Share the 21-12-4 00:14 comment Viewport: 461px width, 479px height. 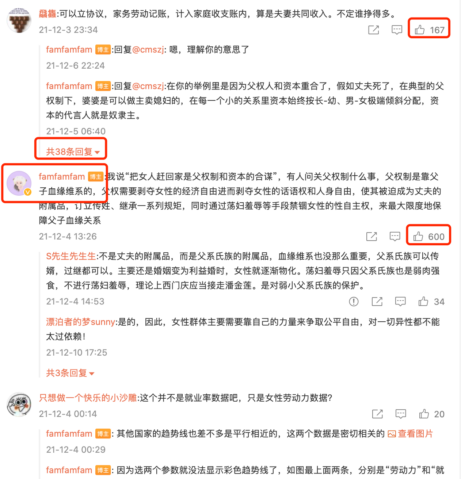pyautogui.click(x=377, y=414)
